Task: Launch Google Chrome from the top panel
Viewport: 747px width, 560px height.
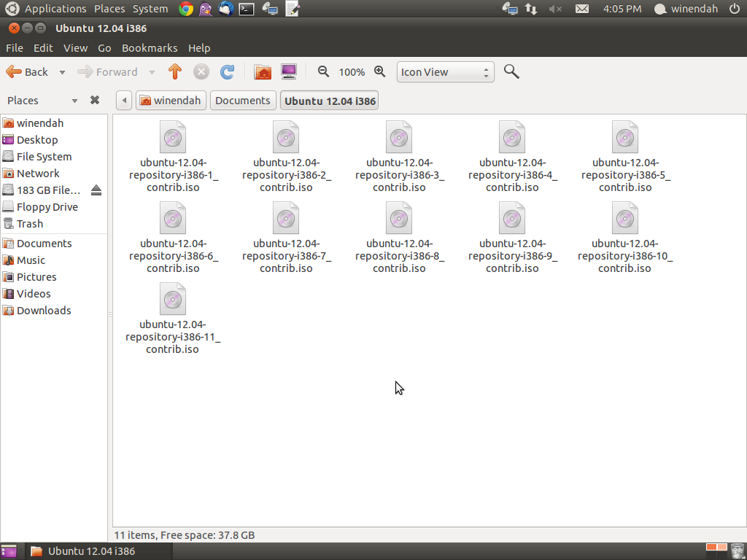Action: coord(186,9)
